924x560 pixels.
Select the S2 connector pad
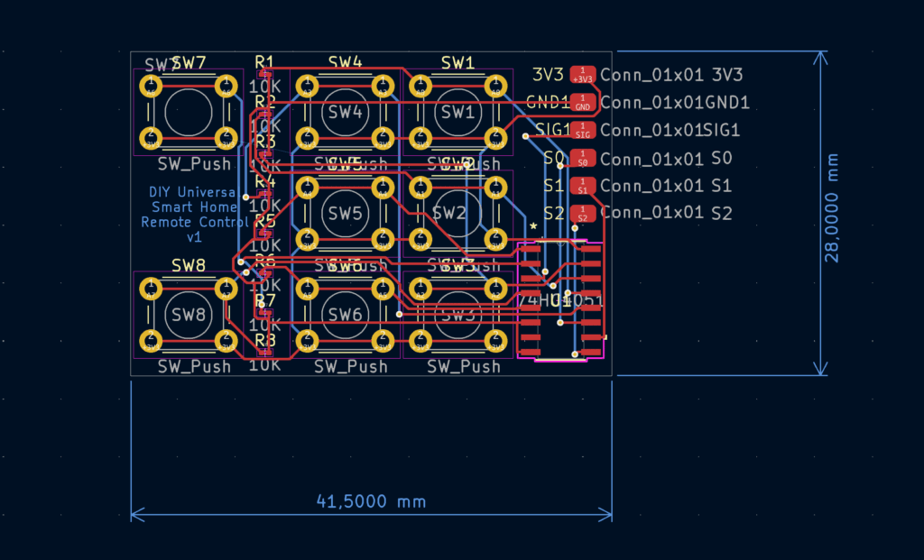pos(583,215)
